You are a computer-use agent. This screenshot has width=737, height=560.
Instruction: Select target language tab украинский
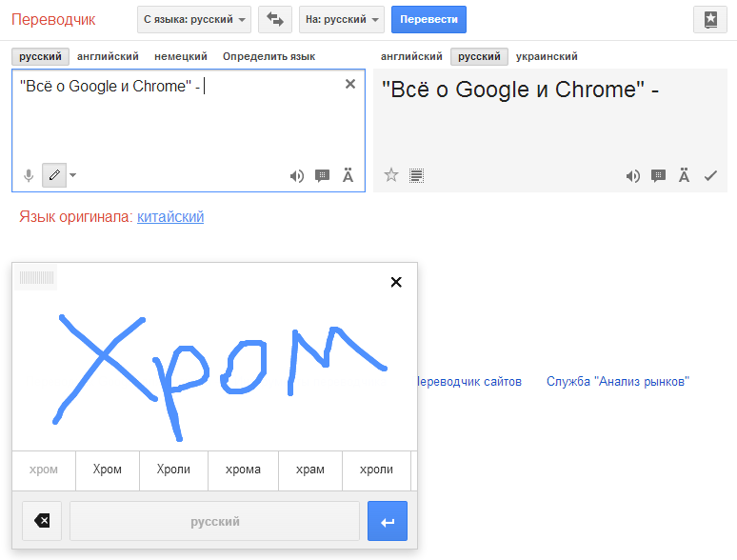click(x=547, y=56)
